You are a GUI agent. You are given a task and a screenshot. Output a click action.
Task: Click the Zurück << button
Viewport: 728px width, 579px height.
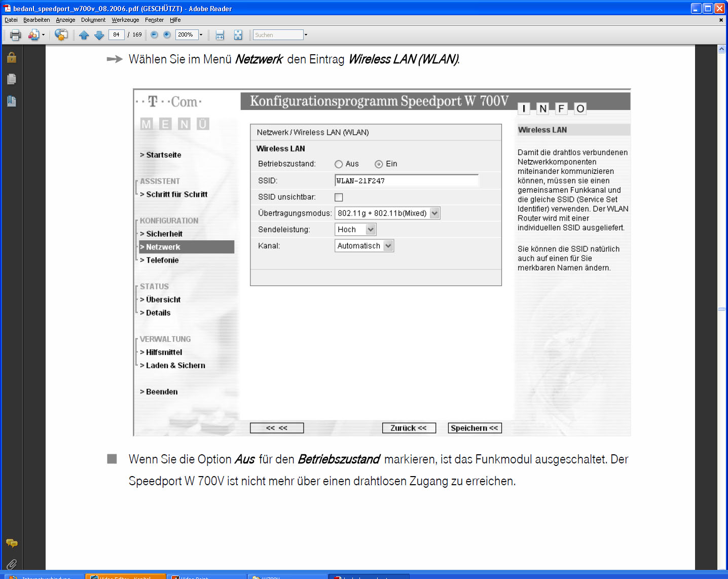[409, 428]
